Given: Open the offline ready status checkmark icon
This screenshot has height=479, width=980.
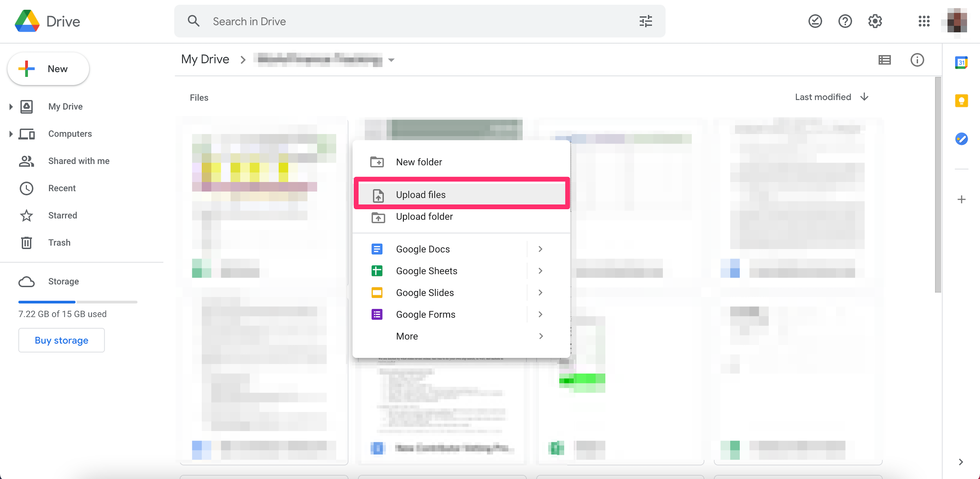Looking at the screenshot, I should click(x=815, y=21).
